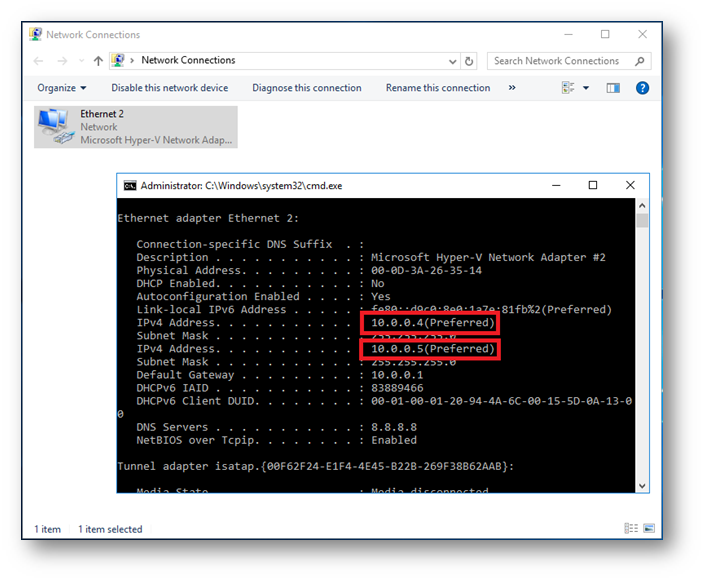Expand the view options dropdown arrow
705x582 pixels.
pyautogui.click(x=586, y=88)
